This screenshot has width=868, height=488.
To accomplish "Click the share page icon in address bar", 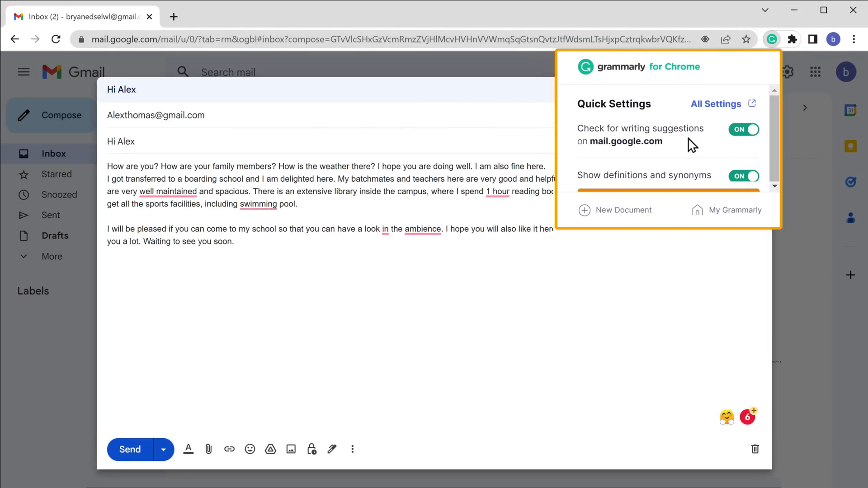I will click(x=726, y=39).
